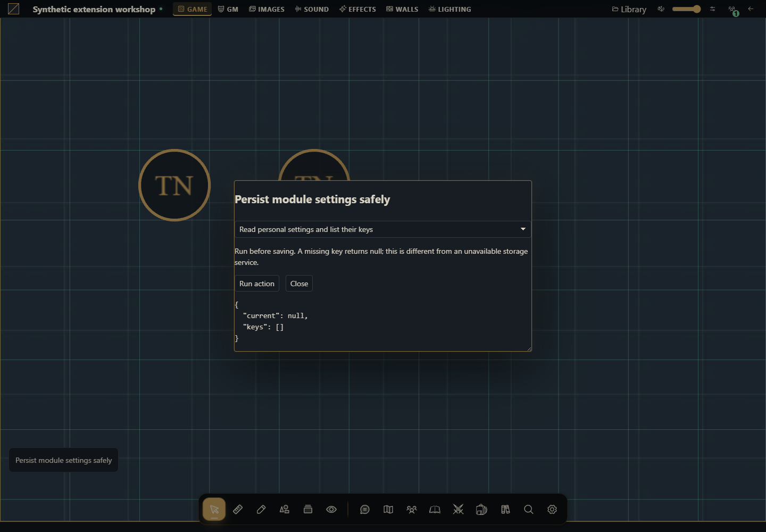Select the shapes tool
The height and width of the screenshot is (532, 766).
(285, 509)
